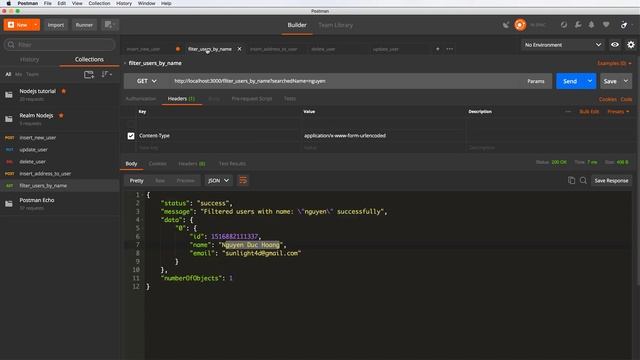The height and width of the screenshot is (360, 640).
Task: Expand the Save button dropdown arrow
Action: 626,81
